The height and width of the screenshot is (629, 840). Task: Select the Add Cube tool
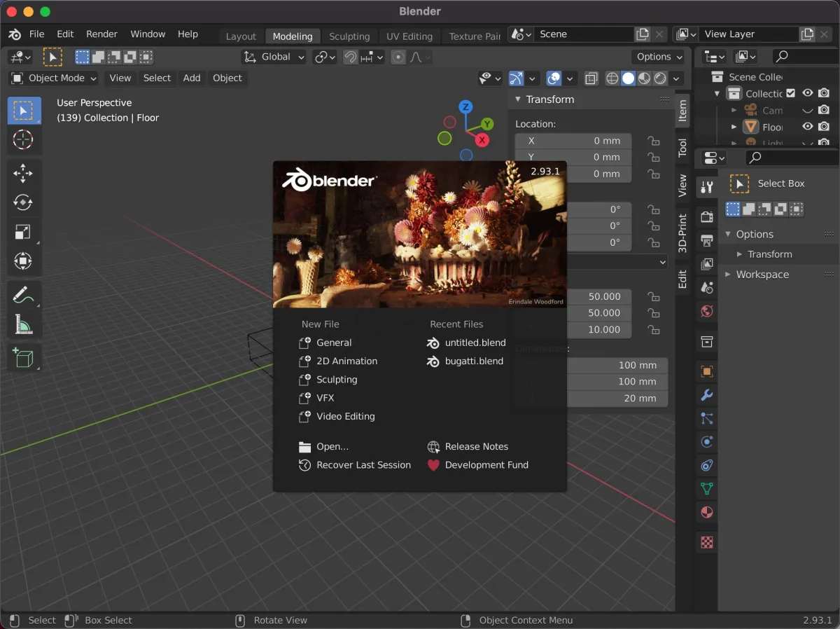pyautogui.click(x=23, y=357)
